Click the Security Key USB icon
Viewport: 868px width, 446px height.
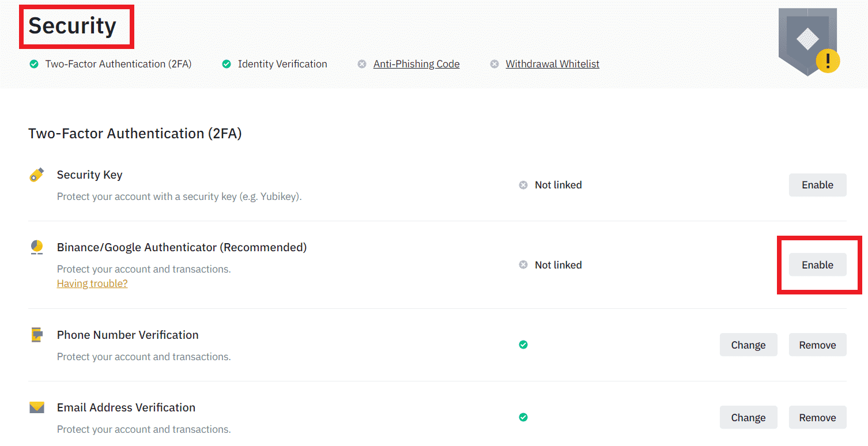point(36,175)
